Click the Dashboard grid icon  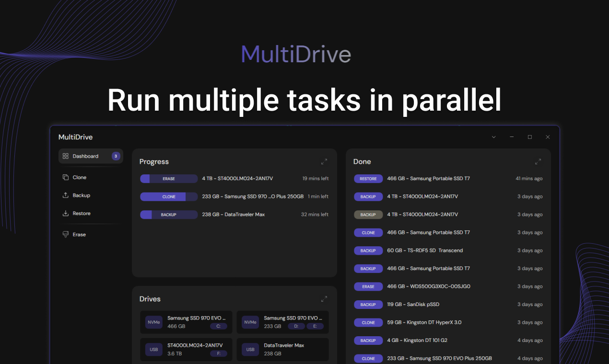tap(65, 156)
